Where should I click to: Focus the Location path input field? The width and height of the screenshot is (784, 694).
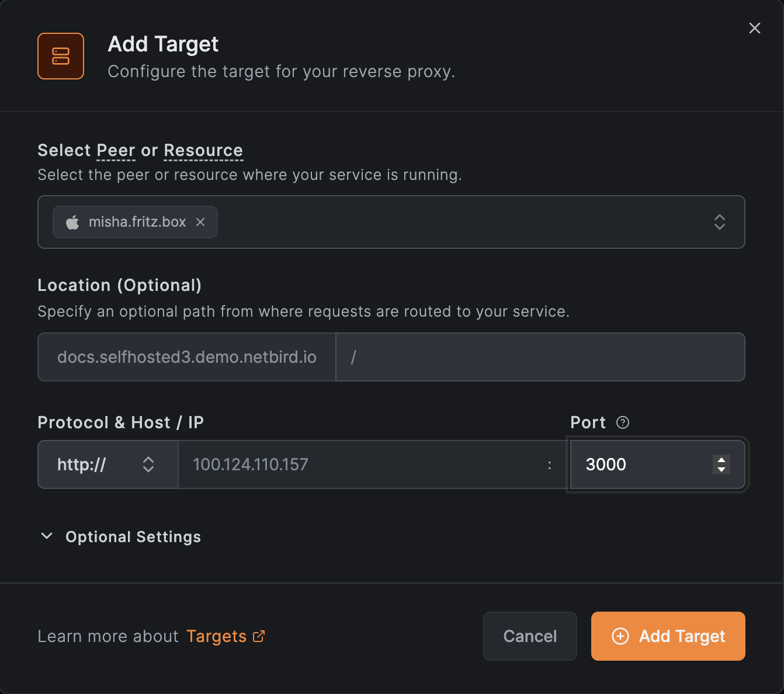(x=540, y=357)
